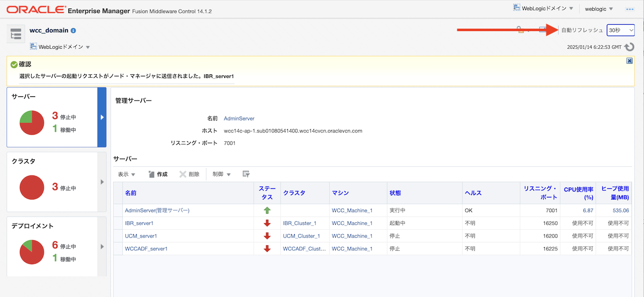Click the Oracle logo

pos(36,10)
